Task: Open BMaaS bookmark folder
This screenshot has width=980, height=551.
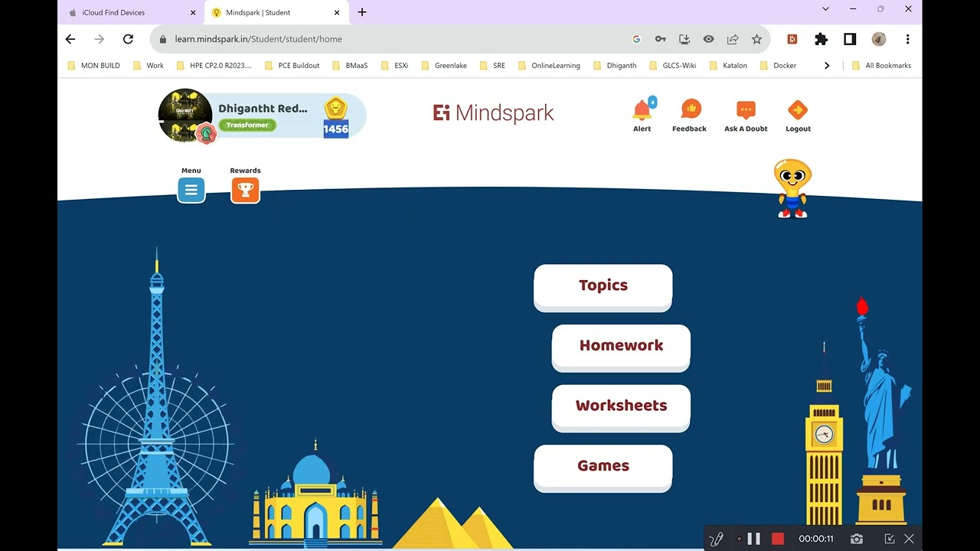Action: 350,66
